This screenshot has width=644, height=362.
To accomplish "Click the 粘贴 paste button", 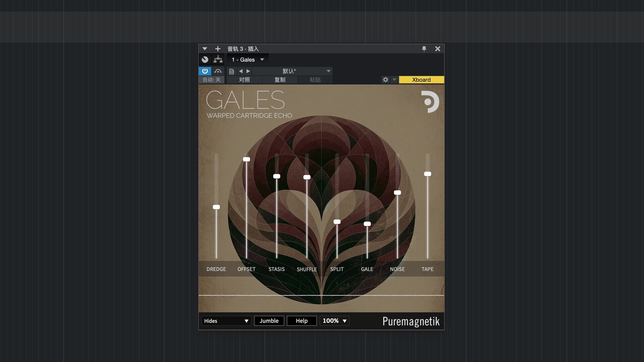I will [x=315, y=80].
